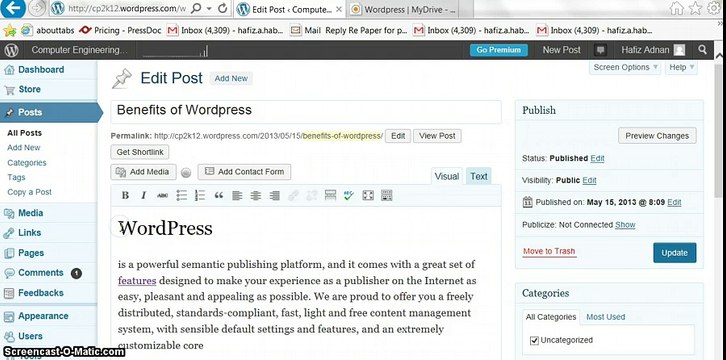Refresh the page in the address bar
Screen dimensions: 726x360
click(x=222, y=8)
